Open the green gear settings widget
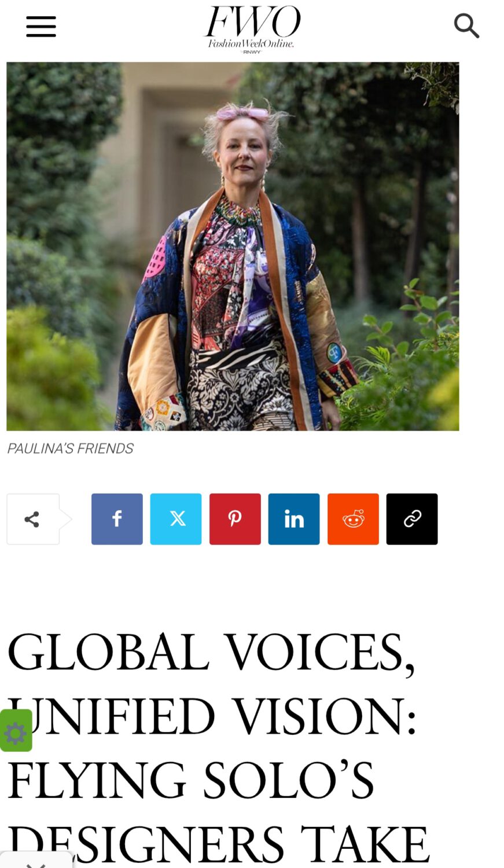The image size is (504, 868). point(16,730)
